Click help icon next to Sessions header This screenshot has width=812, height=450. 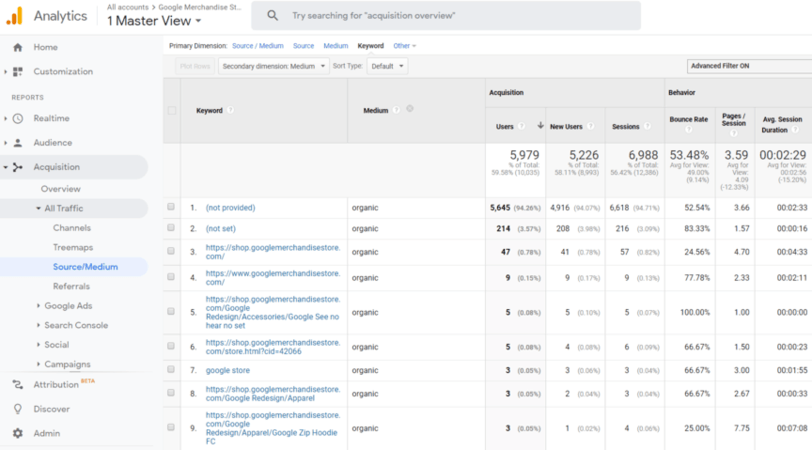647,126
